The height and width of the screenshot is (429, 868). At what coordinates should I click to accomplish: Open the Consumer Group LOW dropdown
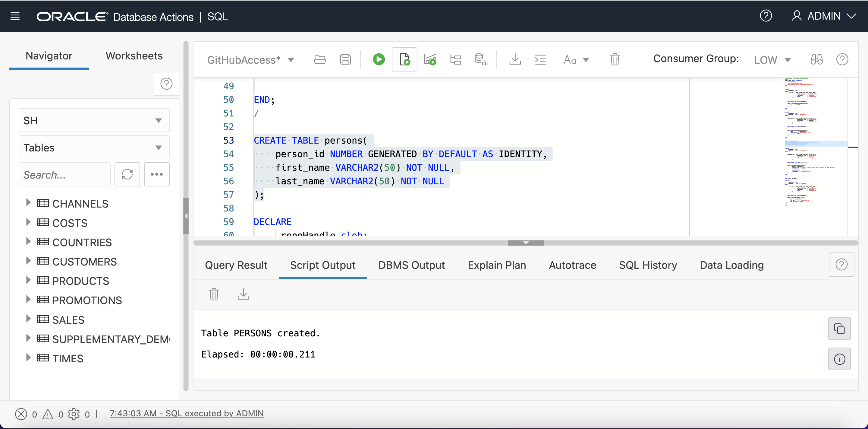pos(772,60)
